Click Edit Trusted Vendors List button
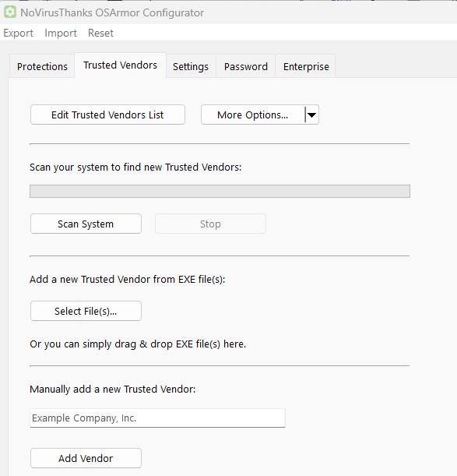This screenshot has height=476, width=457. click(107, 115)
